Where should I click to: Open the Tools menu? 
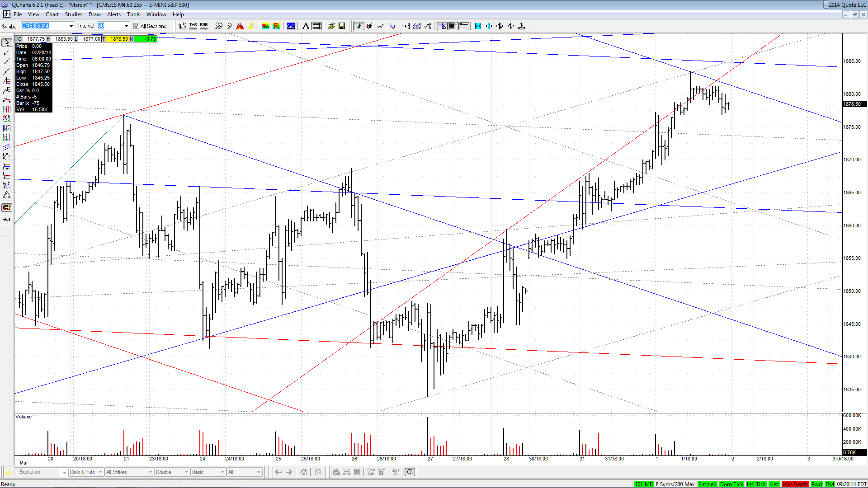133,14
